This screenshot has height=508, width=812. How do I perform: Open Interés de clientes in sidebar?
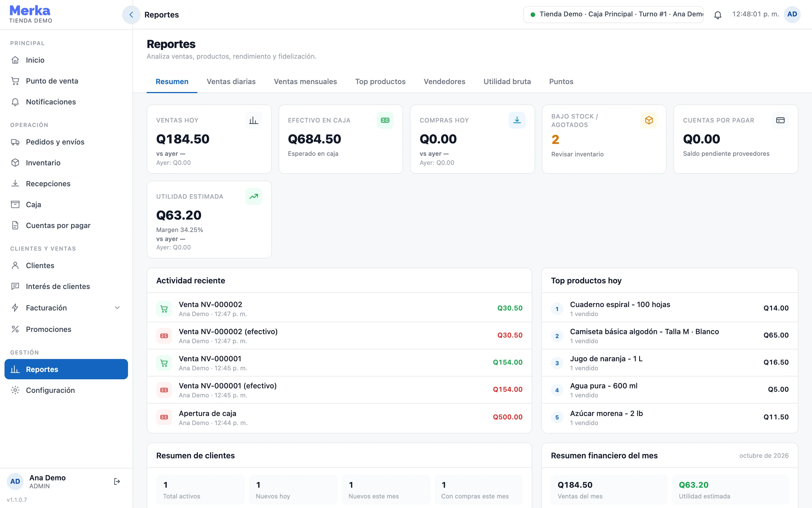pyautogui.click(x=66, y=286)
